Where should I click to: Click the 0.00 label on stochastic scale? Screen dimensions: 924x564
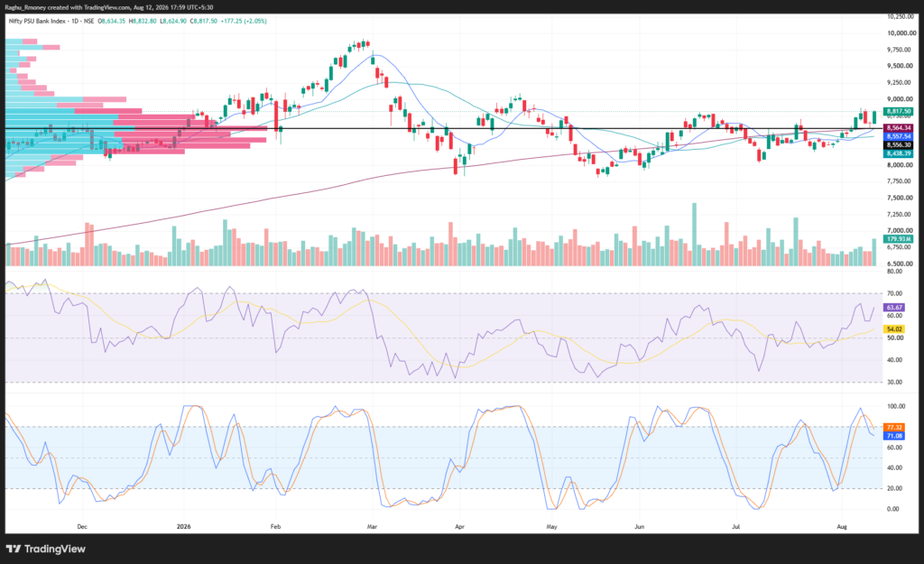tap(893, 509)
